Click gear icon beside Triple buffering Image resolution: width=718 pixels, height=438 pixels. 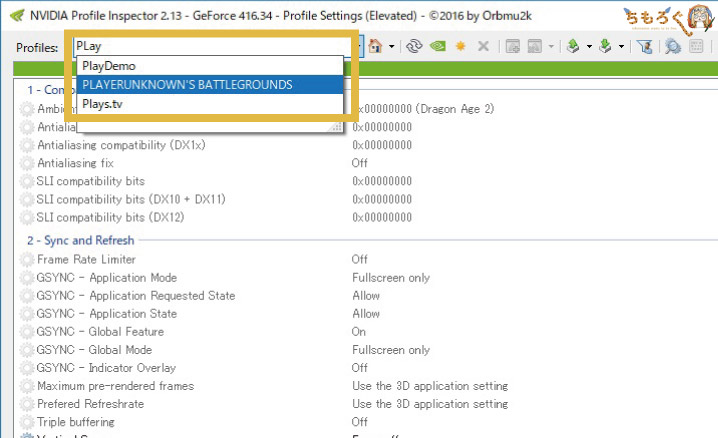(x=27, y=422)
